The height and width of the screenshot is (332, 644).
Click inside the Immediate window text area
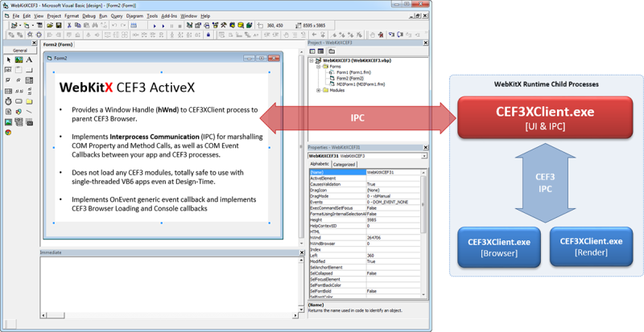[x=169, y=284]
